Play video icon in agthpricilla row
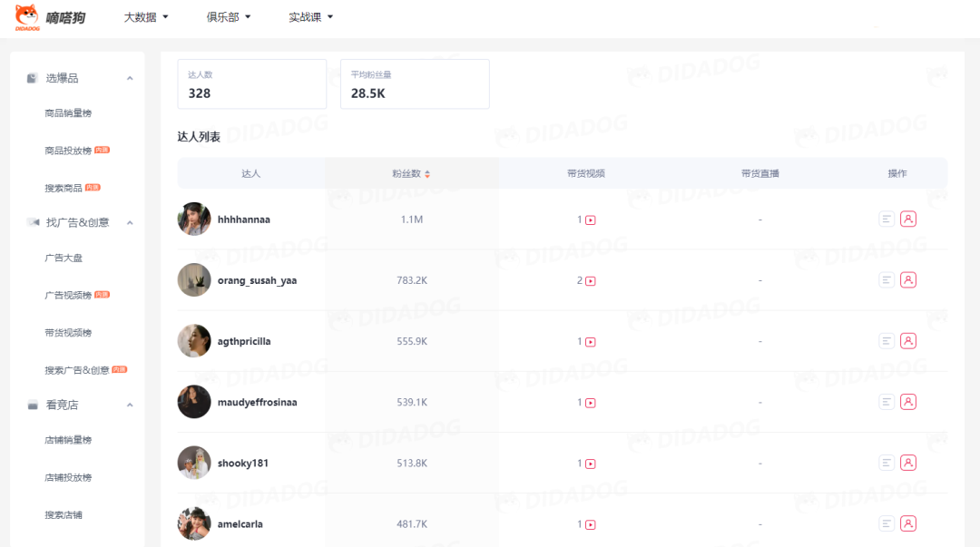 (591, 342)
